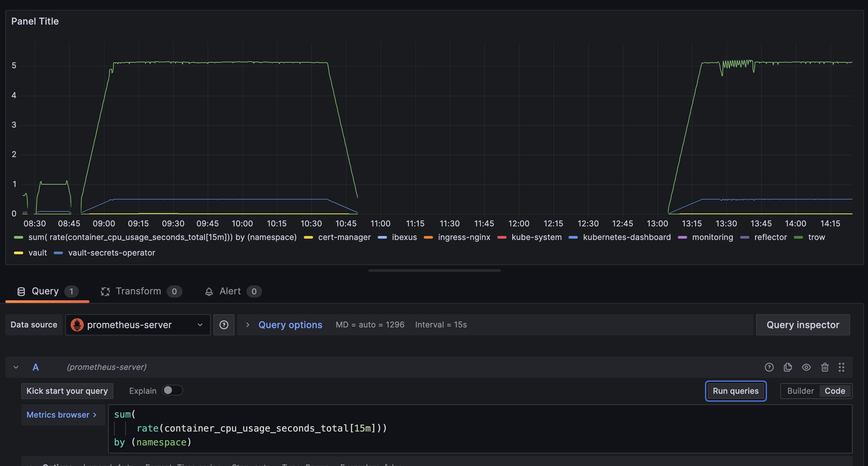Click the (prometheus-server) label in query A
This screenshot has height=466, width=868.
(106, 367)
